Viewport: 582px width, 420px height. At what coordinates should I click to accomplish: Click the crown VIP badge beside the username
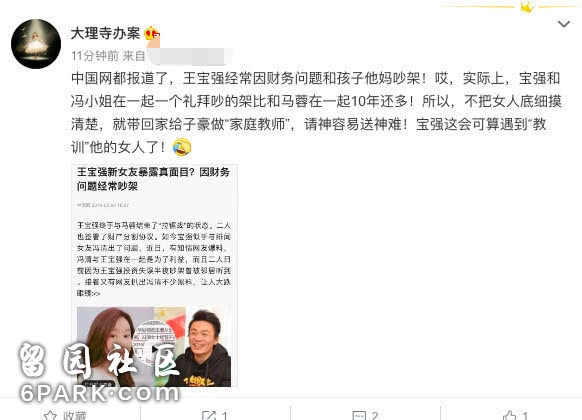click(151, 33)
